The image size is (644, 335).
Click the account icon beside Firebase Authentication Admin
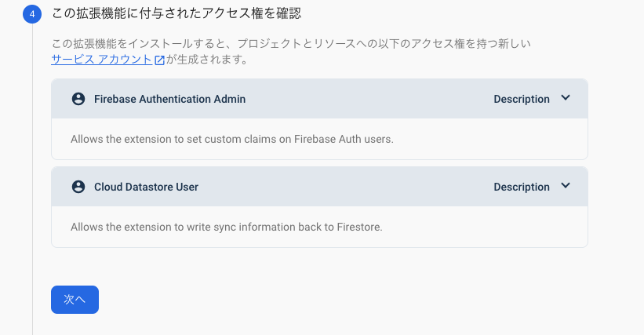tap(78, 99)
